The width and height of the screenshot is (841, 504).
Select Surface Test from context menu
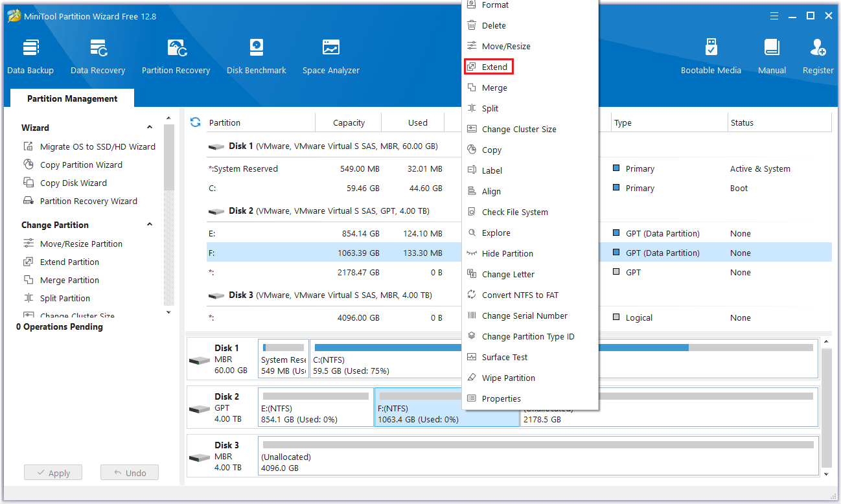click(530, 357)
